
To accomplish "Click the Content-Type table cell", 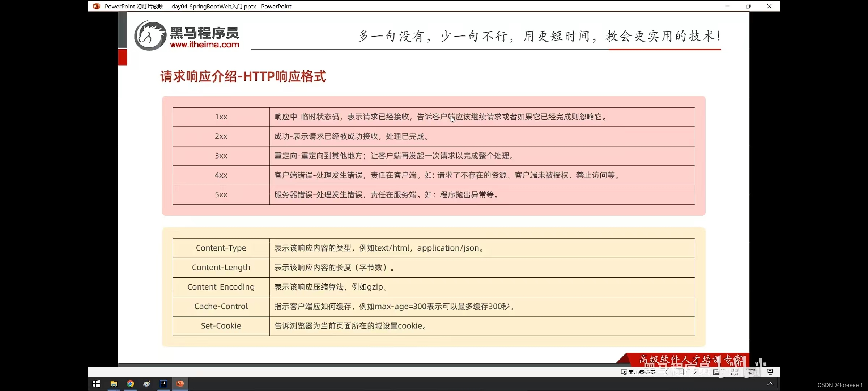I will (221, 248).
